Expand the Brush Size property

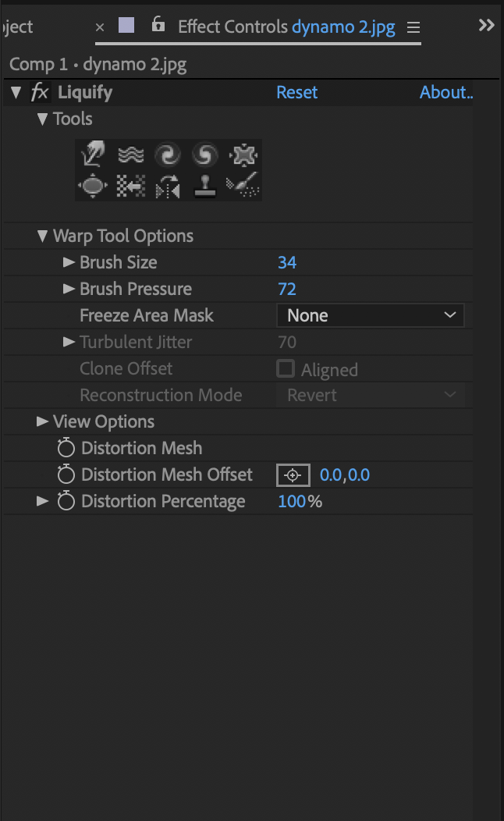click(x=69, y=263)
